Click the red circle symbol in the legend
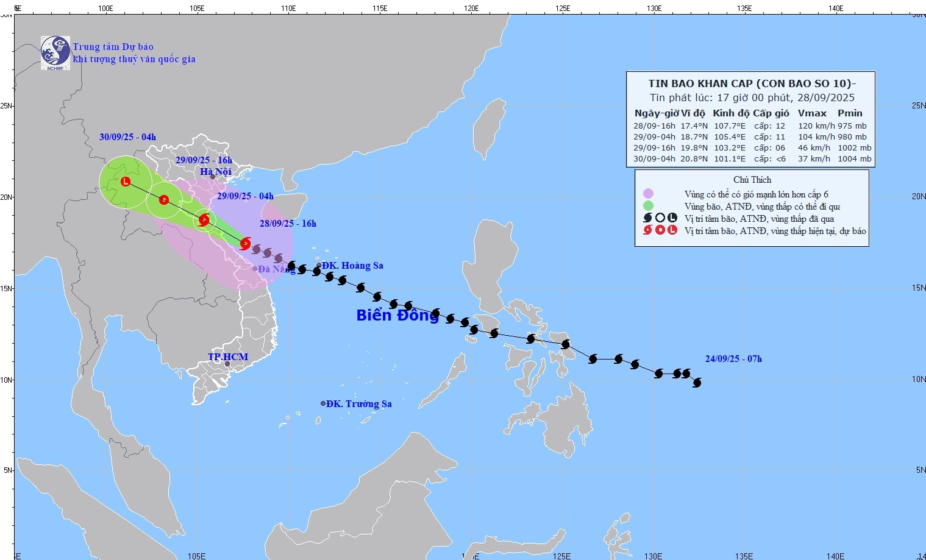The image size is (926, 560). click(x=660, y=230)
